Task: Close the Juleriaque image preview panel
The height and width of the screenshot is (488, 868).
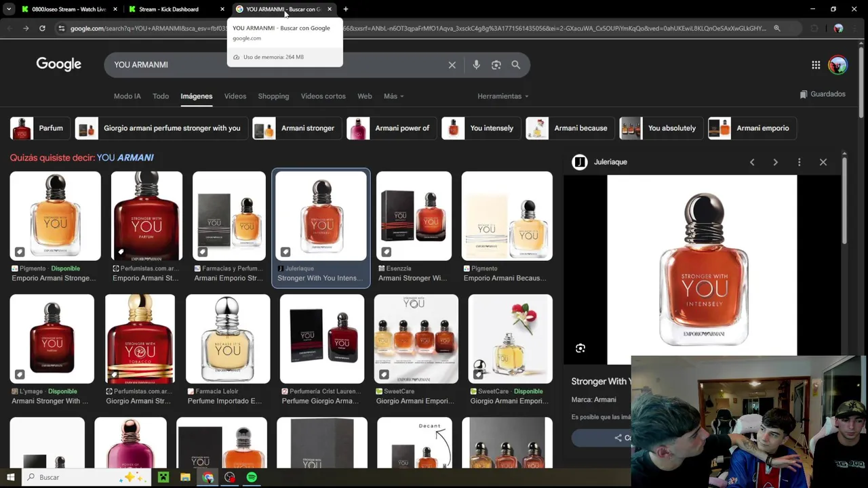Action: (823, 162)
